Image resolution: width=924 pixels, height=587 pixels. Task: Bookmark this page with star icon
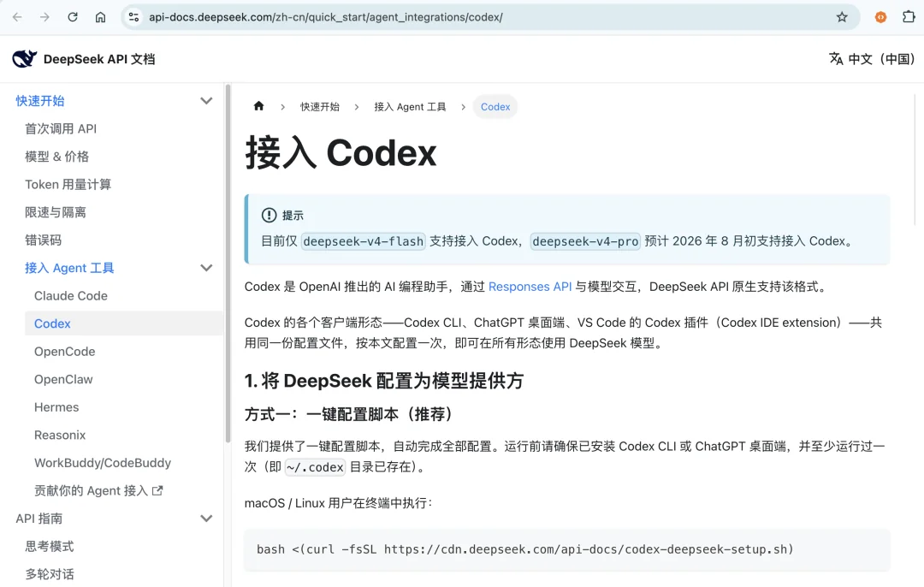(x=842, y=17)
